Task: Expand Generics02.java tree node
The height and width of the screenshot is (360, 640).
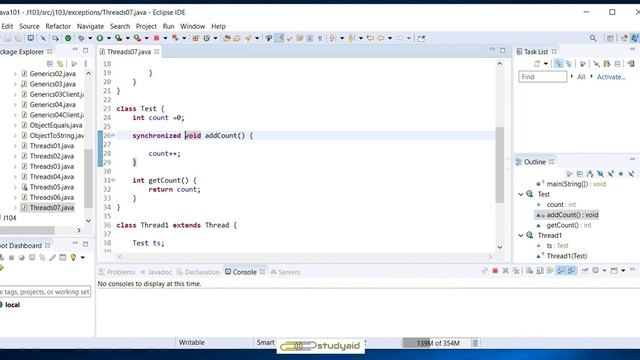Action: point(15,74)
